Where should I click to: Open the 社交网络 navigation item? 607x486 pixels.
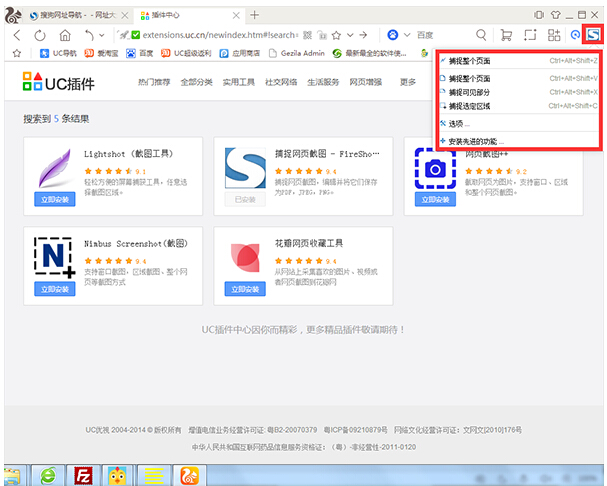point(281,82)
